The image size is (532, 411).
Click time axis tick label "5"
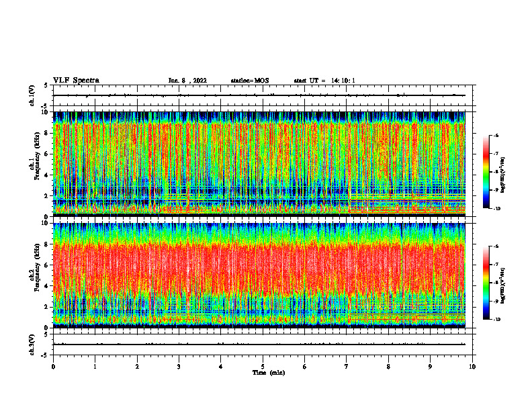263,367
